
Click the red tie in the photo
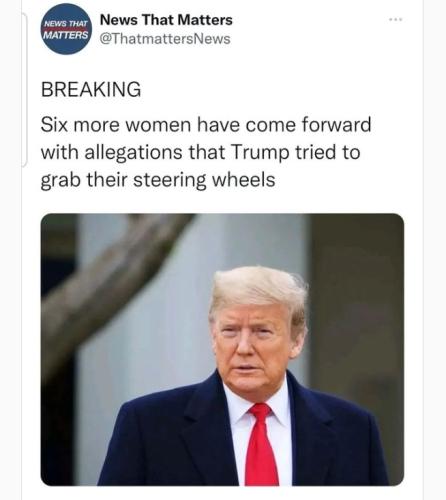[x=262, y=445]
